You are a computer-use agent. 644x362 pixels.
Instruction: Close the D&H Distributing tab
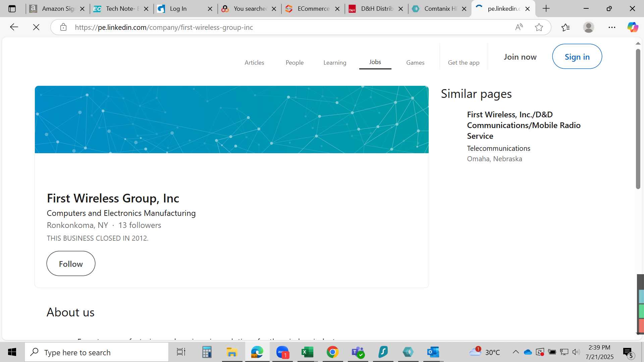(x=400, y=9)
